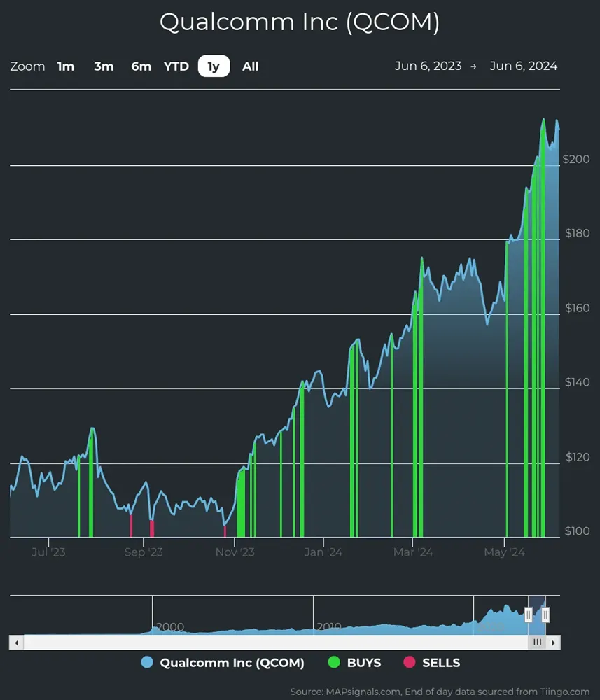Click the Jun 6, 2024 end date field
This screenshot has width=600, height=700.
tap(524, 66)
